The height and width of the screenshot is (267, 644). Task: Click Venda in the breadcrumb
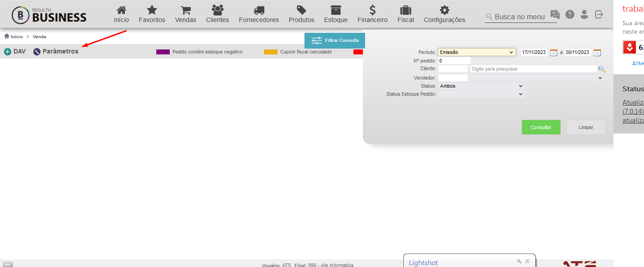coord(40,36)
